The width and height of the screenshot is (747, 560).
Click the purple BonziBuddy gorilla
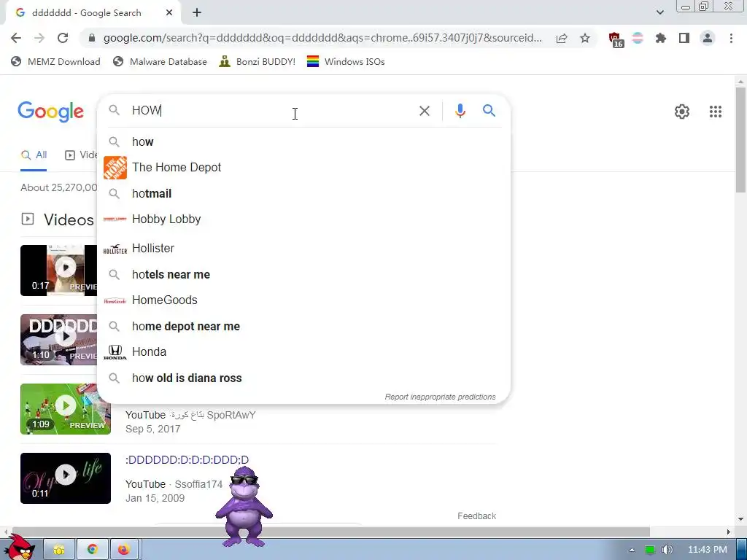click(x=244, y=506)
